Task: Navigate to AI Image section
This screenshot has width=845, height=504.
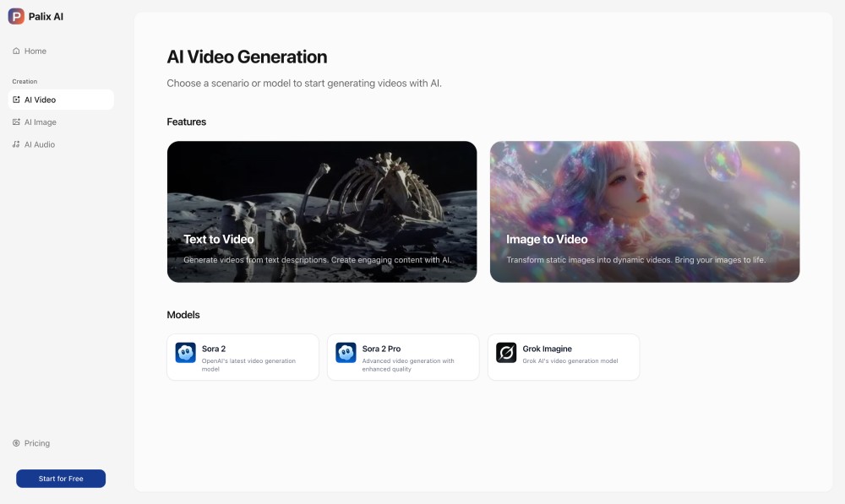Action: pos(40,122)
